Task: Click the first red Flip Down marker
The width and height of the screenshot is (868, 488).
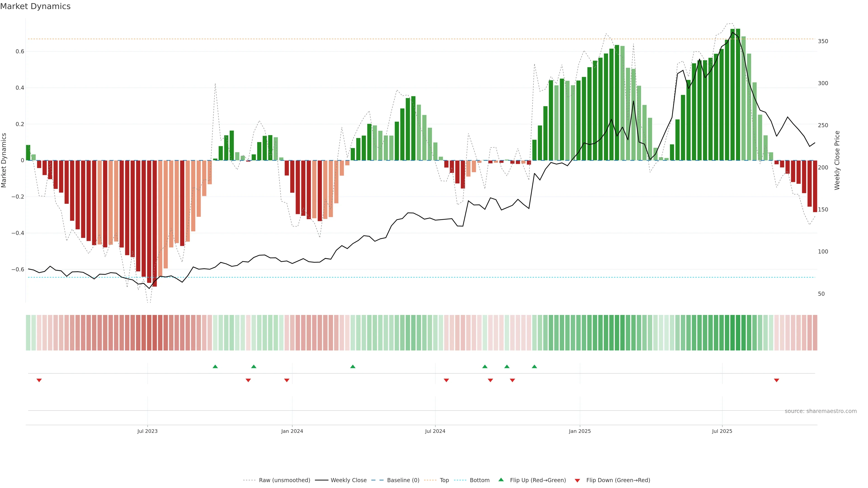Action: [39, 380]
